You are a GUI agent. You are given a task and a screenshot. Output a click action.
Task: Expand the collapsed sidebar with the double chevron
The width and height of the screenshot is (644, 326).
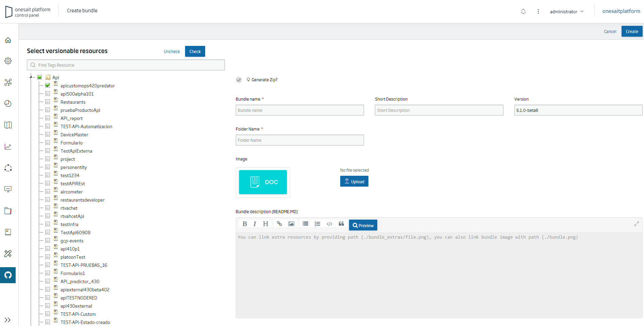pyautogui.click(x=8, y=320)
